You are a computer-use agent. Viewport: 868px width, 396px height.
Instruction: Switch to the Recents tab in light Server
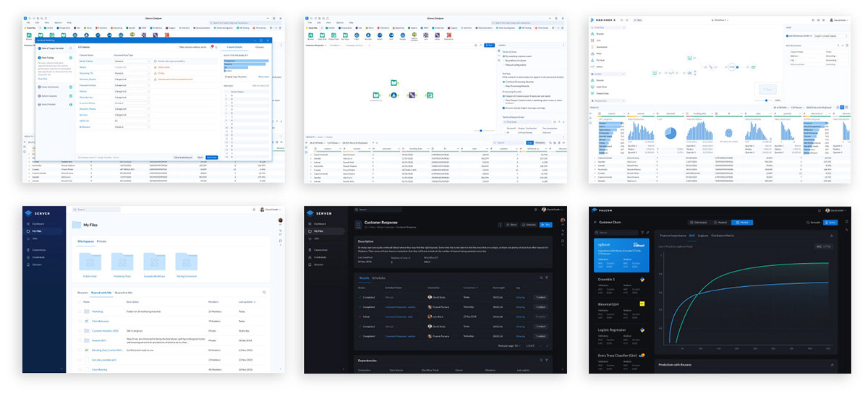coord(82,293)
